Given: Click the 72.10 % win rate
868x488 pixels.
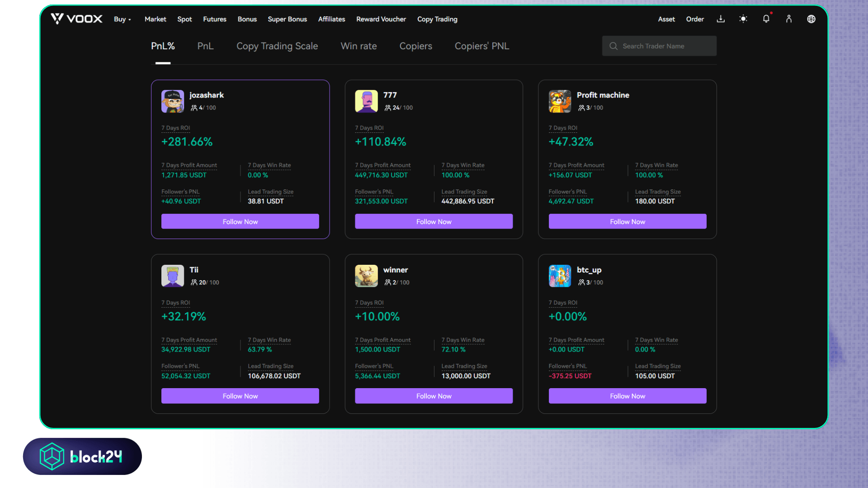Looking at the screenshot, I should click(x=453, y=349).
